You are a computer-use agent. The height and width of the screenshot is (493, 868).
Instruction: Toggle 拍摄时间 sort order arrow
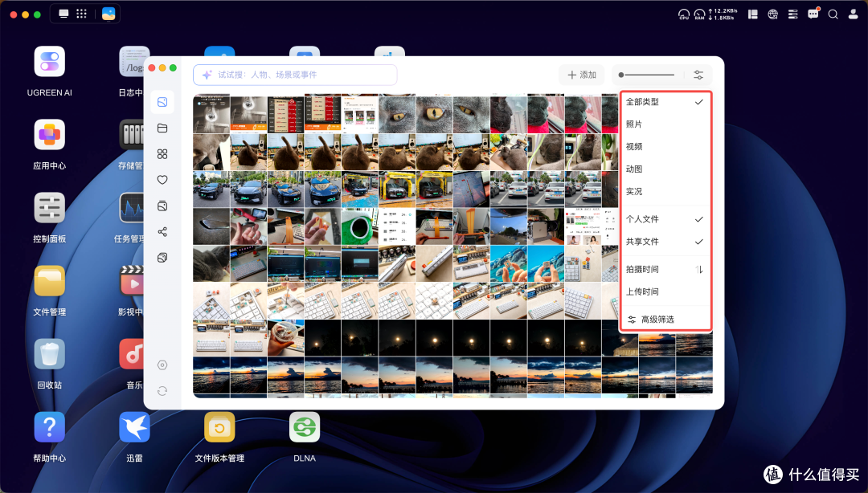click(x=699, y=270)
